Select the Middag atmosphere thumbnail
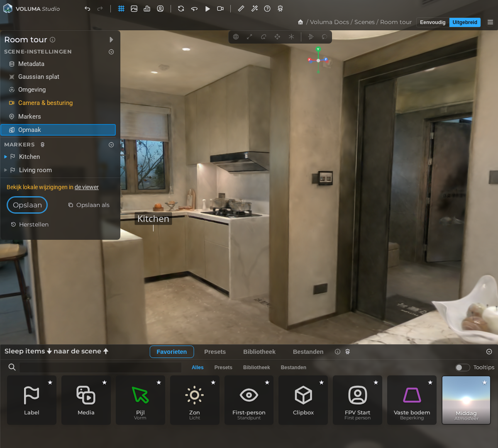Viewport: 498px width, 448px height. [466, 400]
